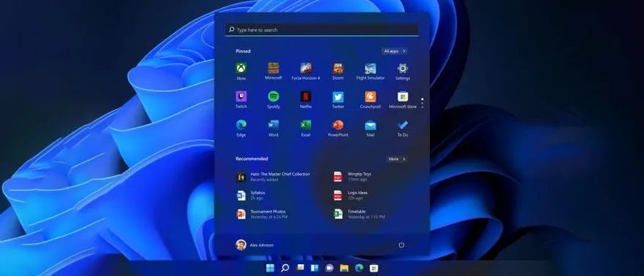Launch Flight Simulator
This screenshot has height=276, width=644.
click(370, 71)
